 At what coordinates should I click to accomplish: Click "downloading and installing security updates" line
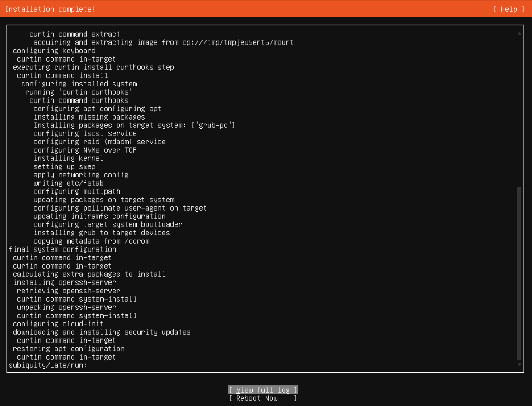(102, 332)
